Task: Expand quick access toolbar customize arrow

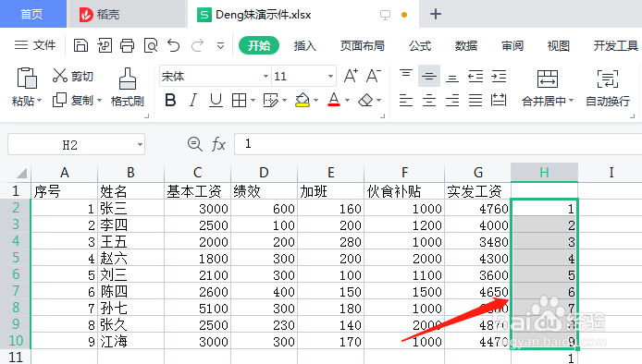Action: point(221,46)
